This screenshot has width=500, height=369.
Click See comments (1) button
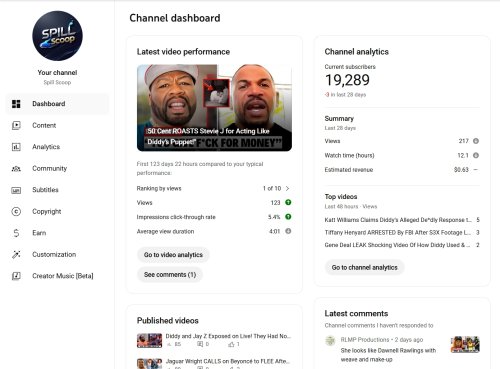coord(170,275)
